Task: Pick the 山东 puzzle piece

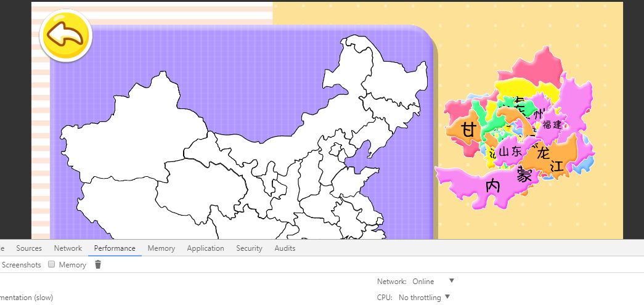Action: (x=510, y=152)
